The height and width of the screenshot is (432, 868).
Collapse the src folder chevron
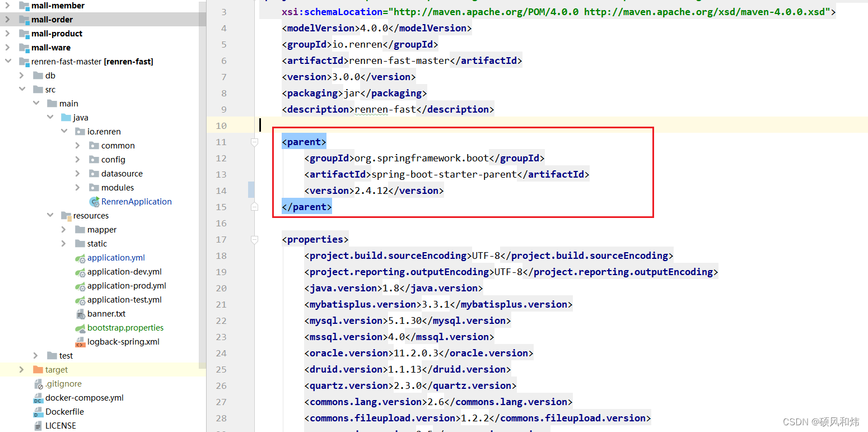click(x=21, y=90)
